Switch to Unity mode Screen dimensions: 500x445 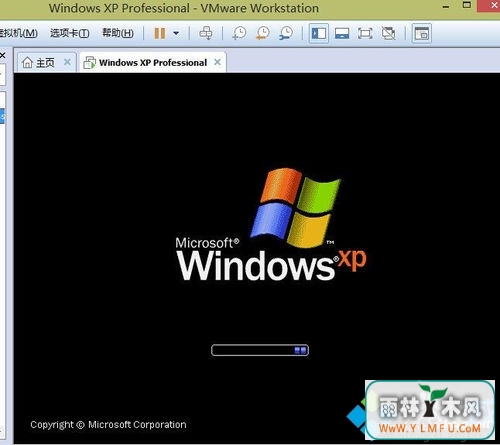click(388, 33)
